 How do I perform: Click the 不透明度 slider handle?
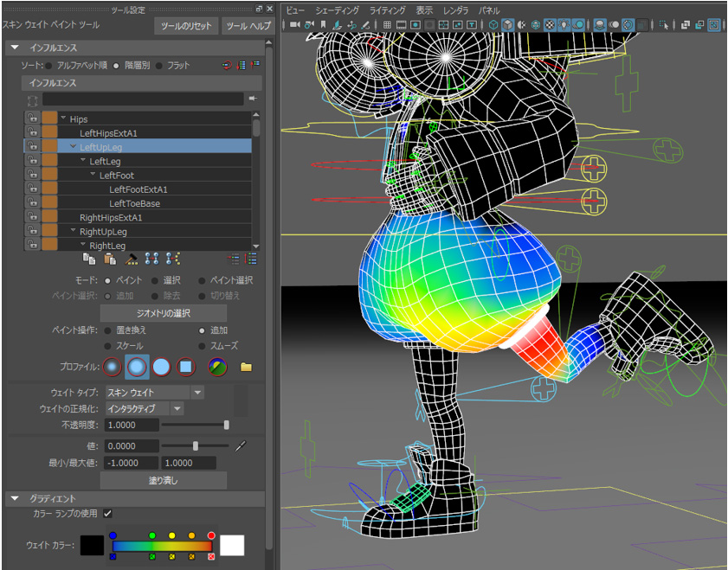pos(227,425)
